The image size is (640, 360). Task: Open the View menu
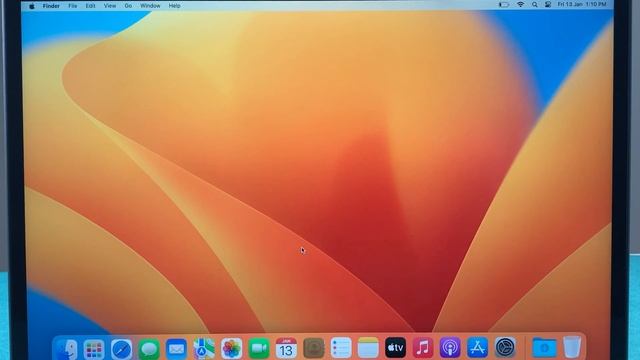point(110,6)
